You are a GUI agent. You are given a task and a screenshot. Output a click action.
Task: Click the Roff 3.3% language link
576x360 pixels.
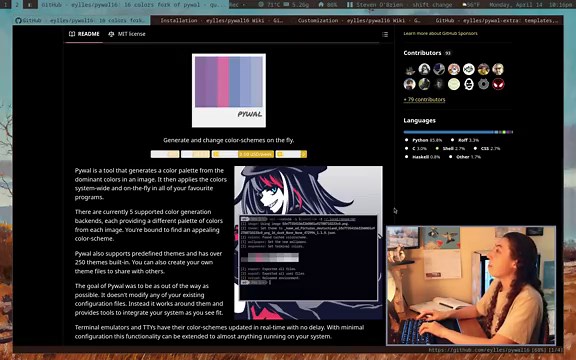tap(465, 140)
